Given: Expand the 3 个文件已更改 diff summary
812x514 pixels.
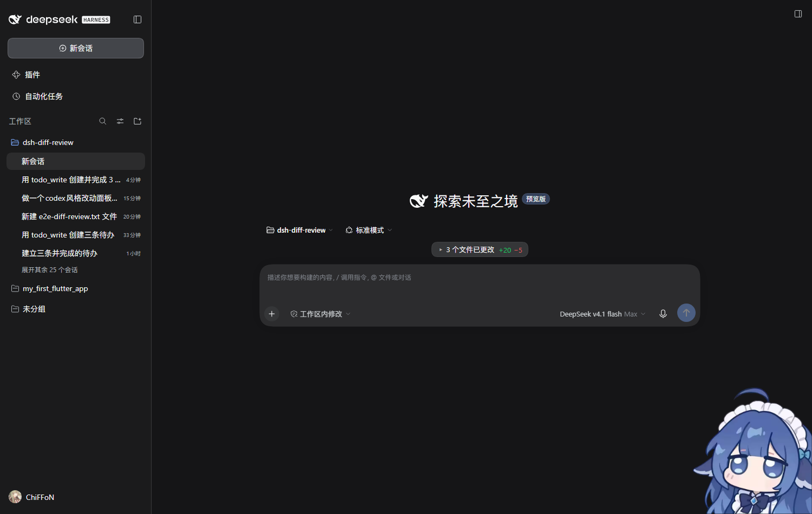Looking at the screenshot, I should click(x=480, y=249).
